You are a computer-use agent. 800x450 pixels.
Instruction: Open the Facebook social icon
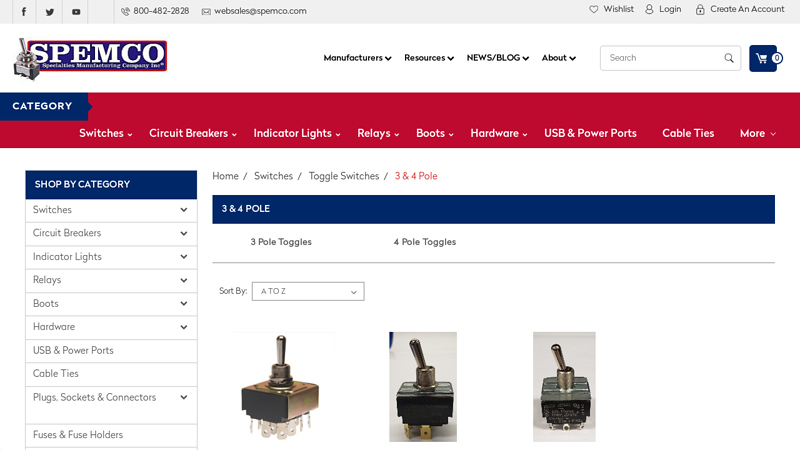pos(23,12)
